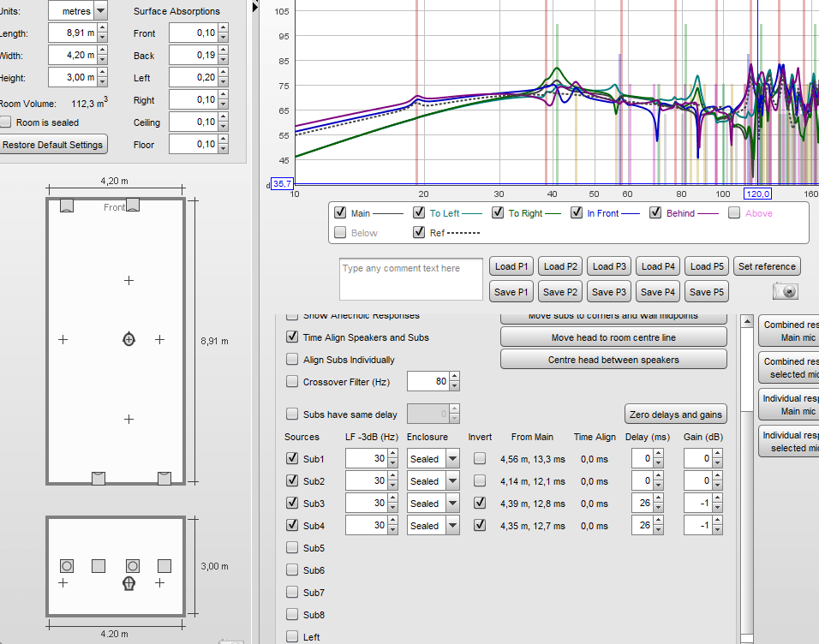Select the listener head icon in room plan
The width and height of the screenshot is (819, 644).
tap(129, 339)
